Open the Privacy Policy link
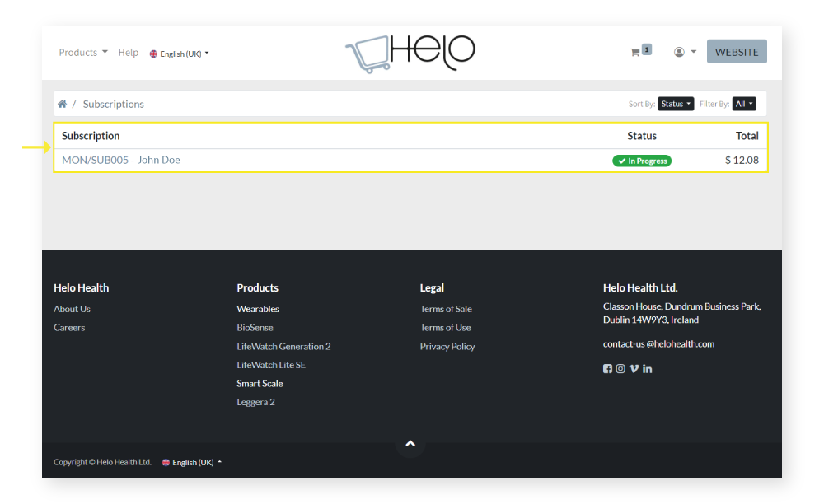The width and height of the screenshot is (824, 504). 447,347
